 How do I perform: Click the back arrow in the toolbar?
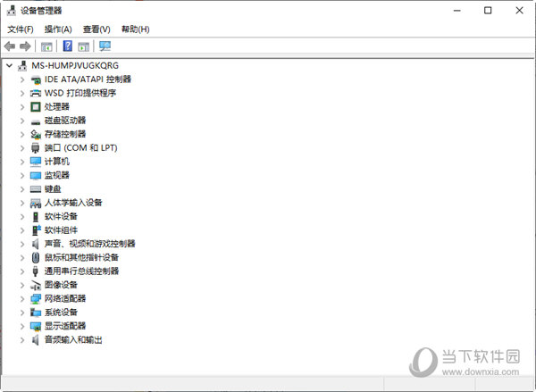10,46
